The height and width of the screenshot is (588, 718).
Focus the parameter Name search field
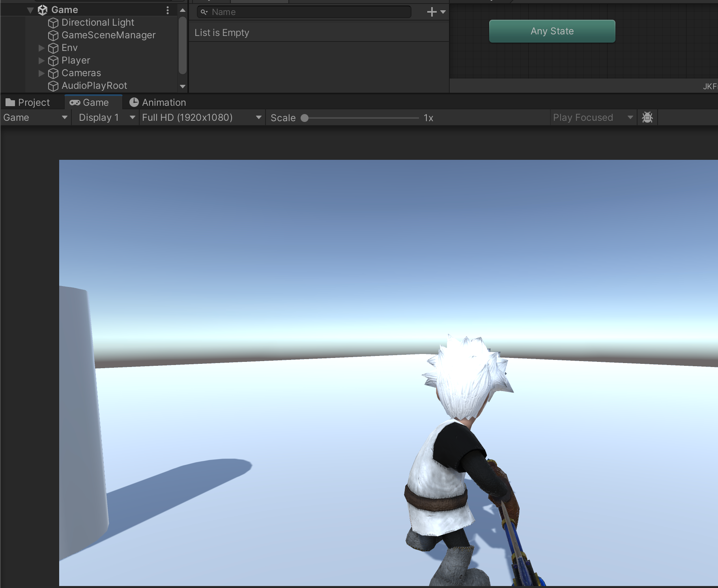click(304, 12)
